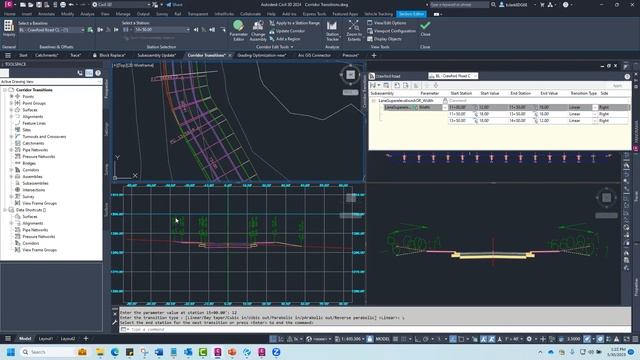This screenshot has width=640, height=360.
Task: Click the Undo arrow in quick access toolbar
Action: [71, 4]
